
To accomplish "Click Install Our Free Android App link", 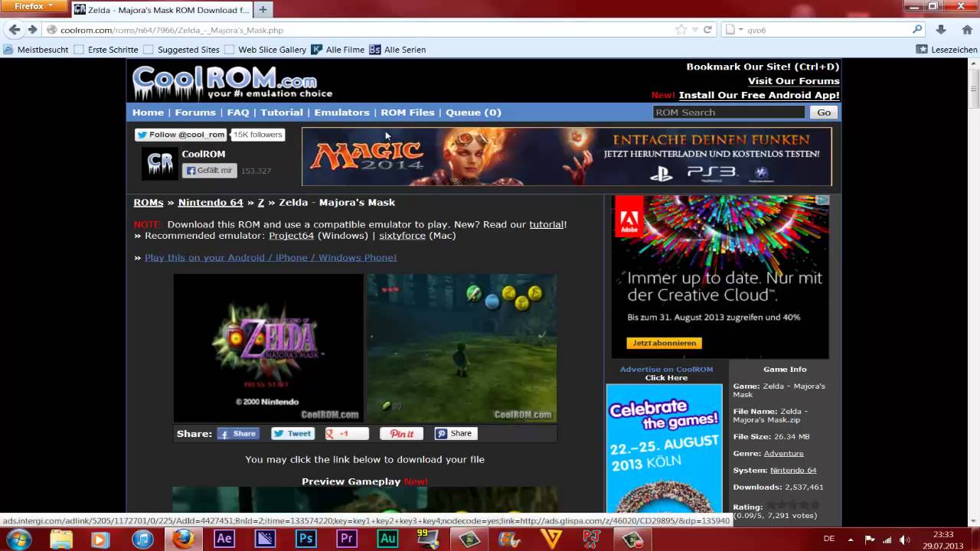I will tap(759, 96).
